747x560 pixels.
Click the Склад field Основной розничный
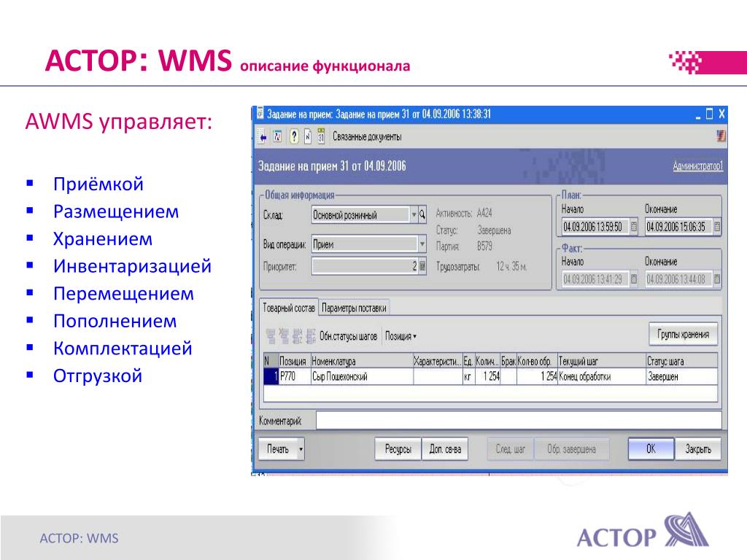(360, 215)
